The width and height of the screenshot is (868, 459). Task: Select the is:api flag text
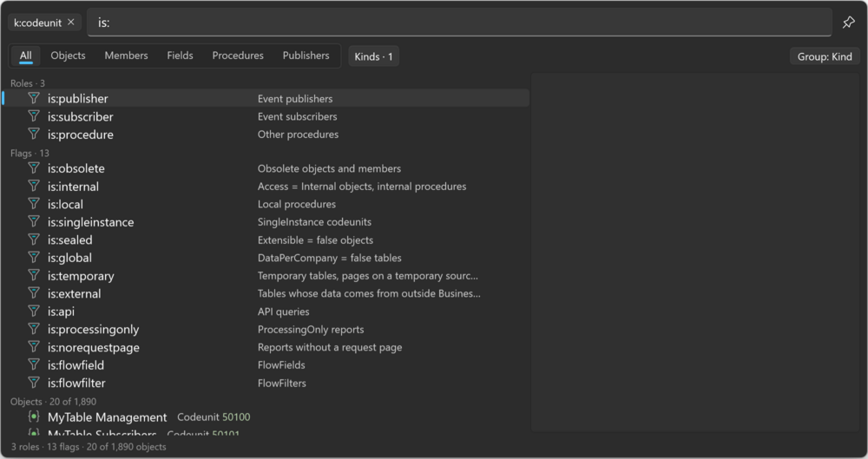tap(61, 311)
